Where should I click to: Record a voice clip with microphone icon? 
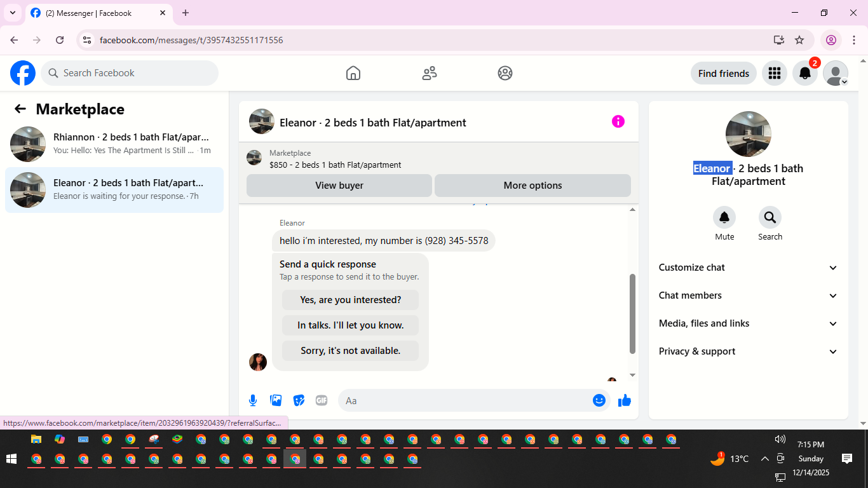[253, 400]
